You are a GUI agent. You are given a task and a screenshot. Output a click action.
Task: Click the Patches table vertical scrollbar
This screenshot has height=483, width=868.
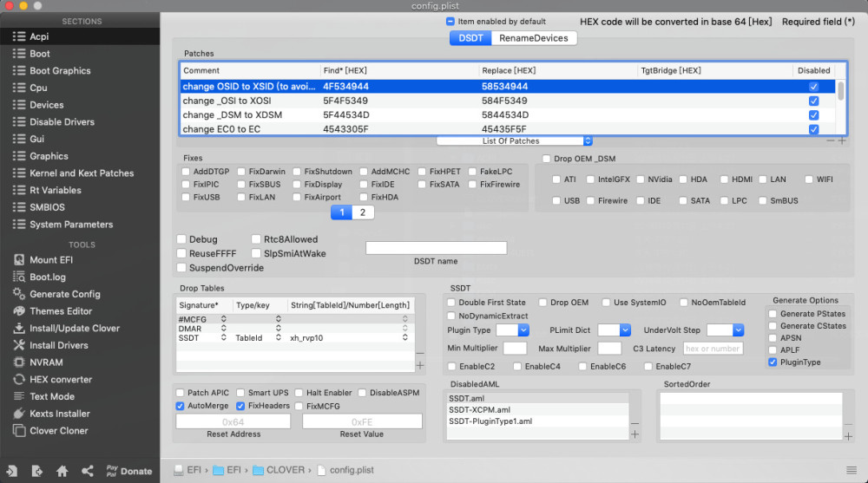tap(840, 89)
